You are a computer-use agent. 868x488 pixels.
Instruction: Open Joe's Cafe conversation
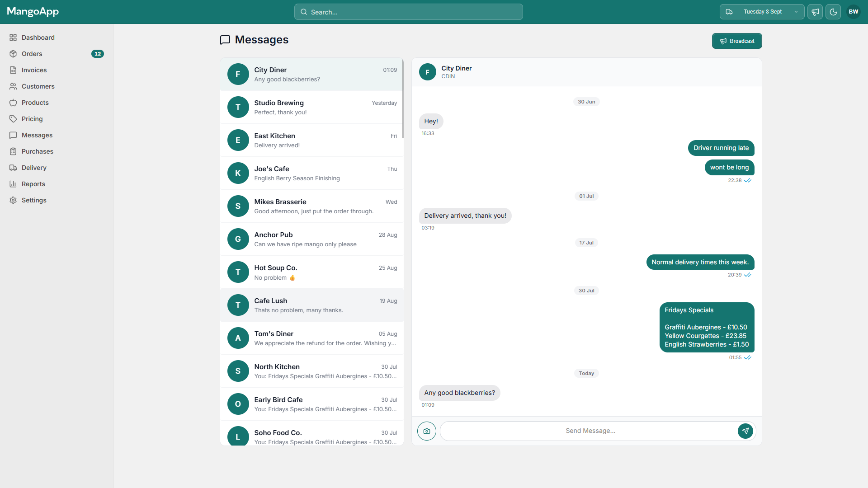click(311, 173)
